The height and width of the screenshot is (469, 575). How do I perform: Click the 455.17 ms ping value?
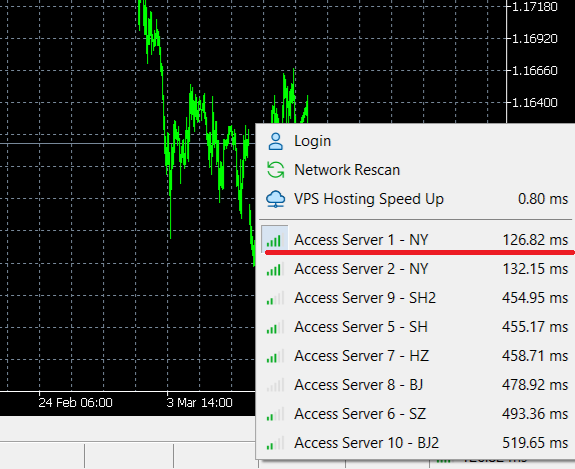pyautogui.click(x=535, y=327)
